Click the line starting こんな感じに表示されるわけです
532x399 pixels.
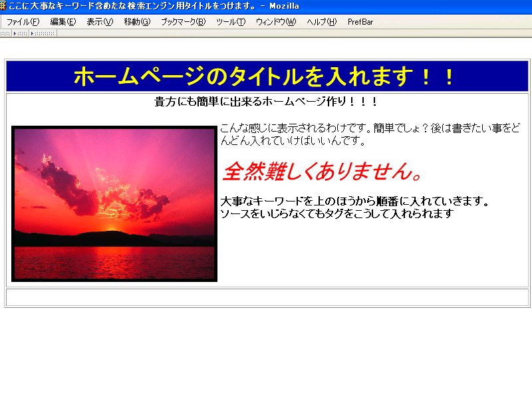point(370,128)
